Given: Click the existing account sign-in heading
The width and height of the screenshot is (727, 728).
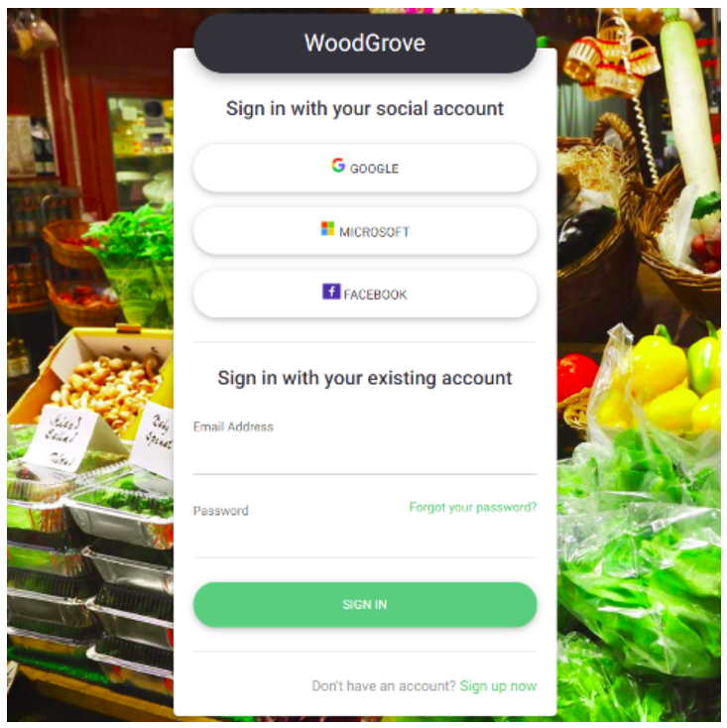Looking at the screenshot, I should click(x=365, y=378).
